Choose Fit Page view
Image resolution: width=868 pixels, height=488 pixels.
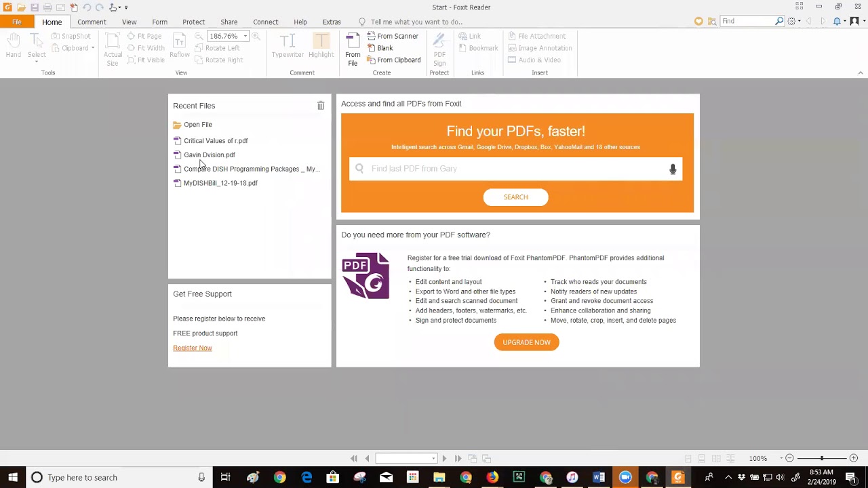[144, 36]
